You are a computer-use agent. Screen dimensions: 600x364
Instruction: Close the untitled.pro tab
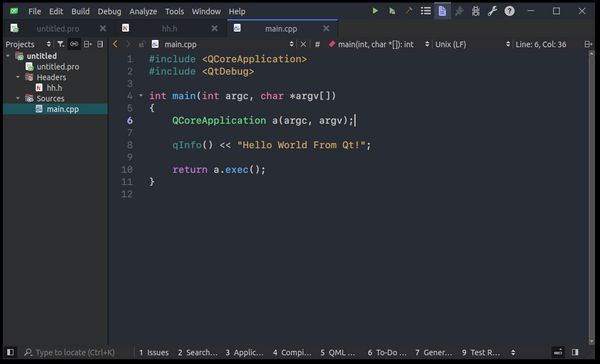point(103,28)
